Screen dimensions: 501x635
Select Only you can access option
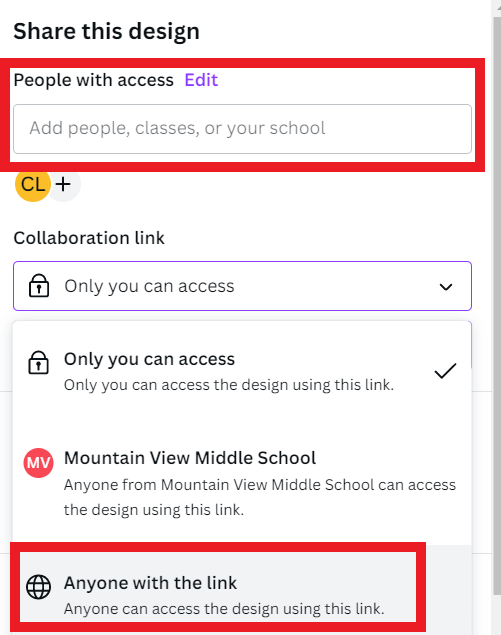242,371
